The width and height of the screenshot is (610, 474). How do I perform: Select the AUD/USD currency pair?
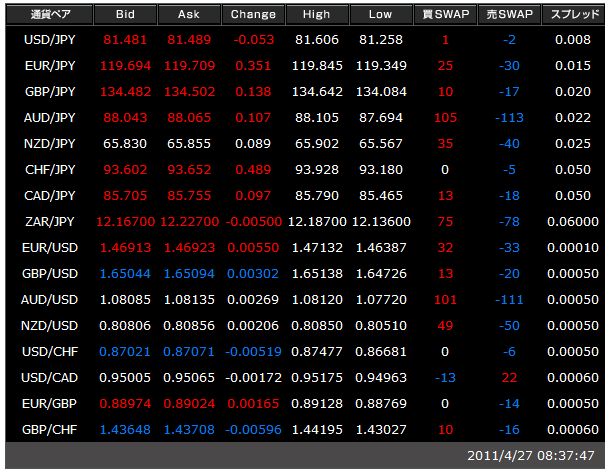click(x=49, y=300)
